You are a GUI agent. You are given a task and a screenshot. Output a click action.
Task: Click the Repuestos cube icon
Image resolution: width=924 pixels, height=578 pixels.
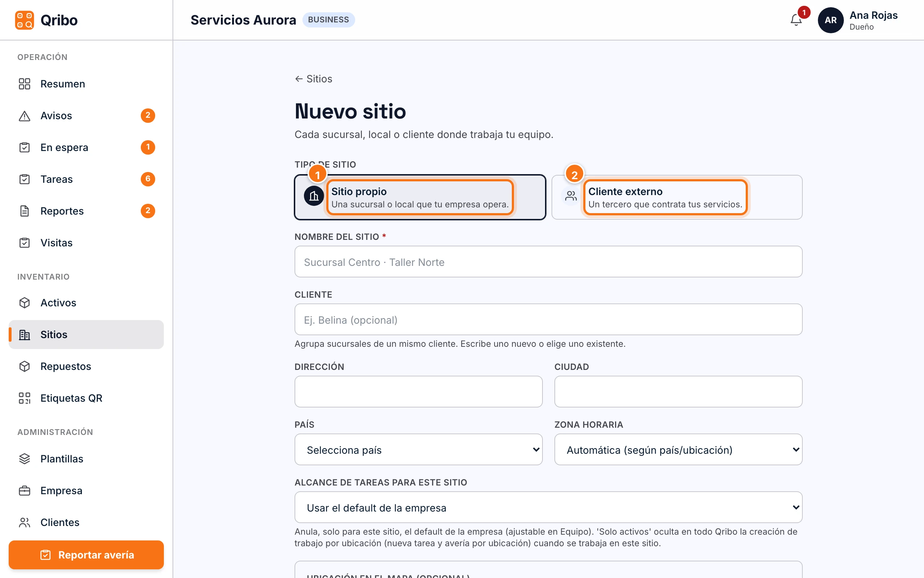25,366
